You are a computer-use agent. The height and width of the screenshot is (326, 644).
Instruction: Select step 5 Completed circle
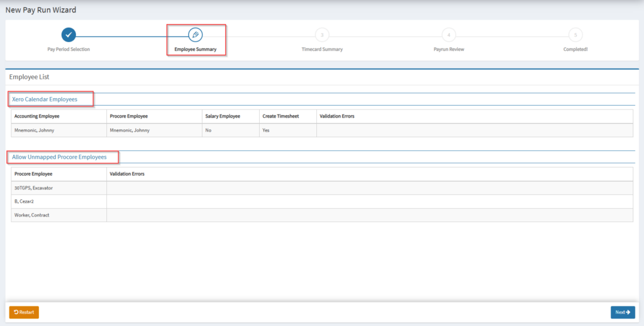point(575,35)
